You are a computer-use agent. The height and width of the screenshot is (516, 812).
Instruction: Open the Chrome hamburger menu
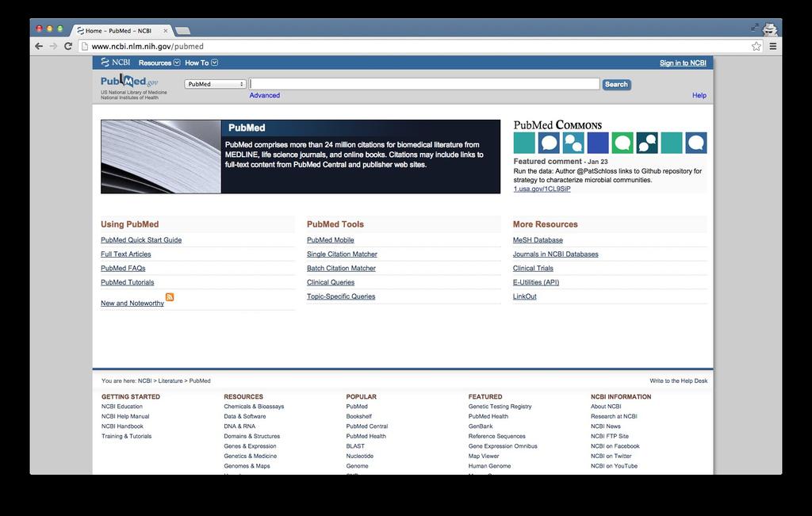click(772, 46)
